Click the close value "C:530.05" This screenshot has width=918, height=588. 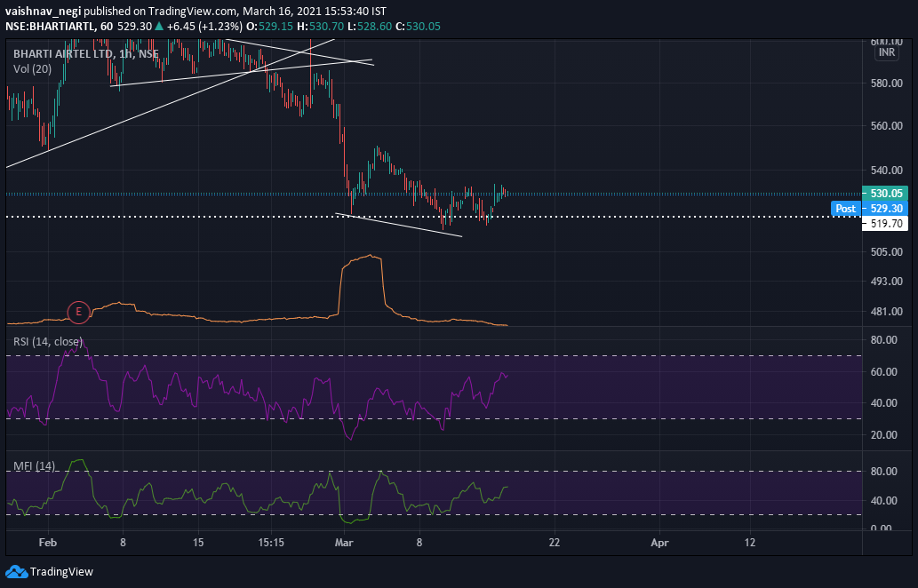418,27
